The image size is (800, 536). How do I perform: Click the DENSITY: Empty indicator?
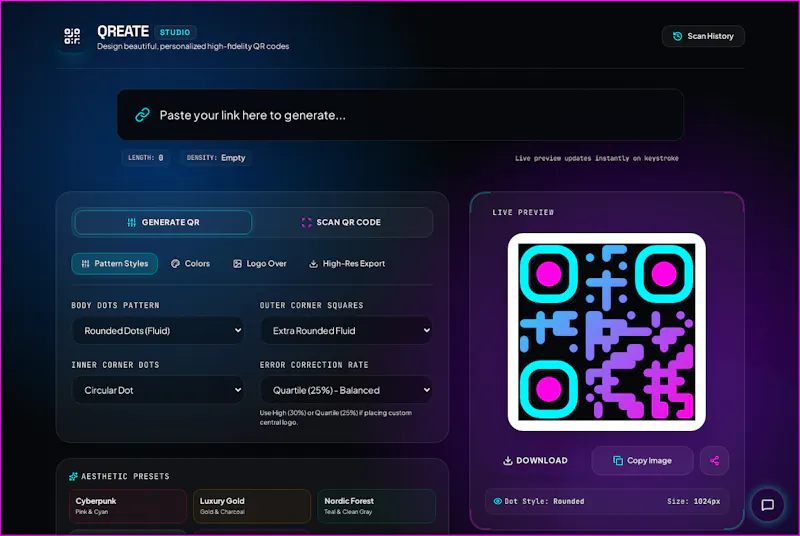pos(216,158)
